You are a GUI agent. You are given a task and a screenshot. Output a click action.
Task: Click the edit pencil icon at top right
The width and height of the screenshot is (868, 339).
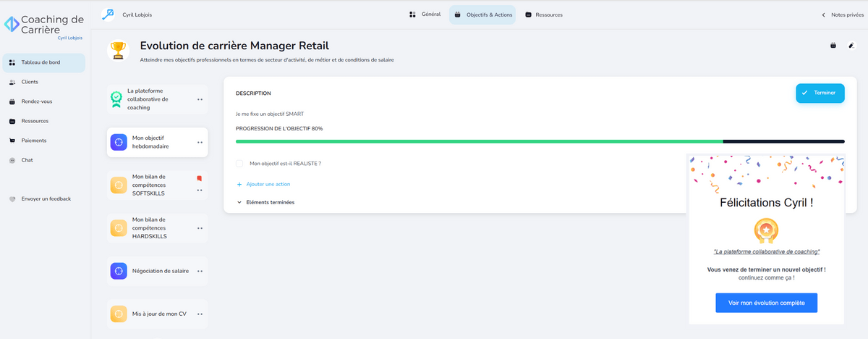pyautogui.click(x=851, y=46)
